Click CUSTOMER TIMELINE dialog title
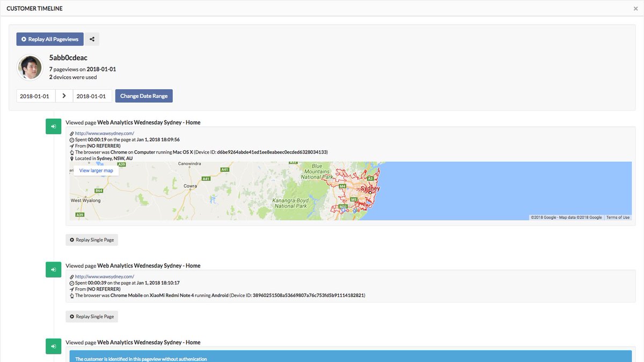 coord(34,9)
